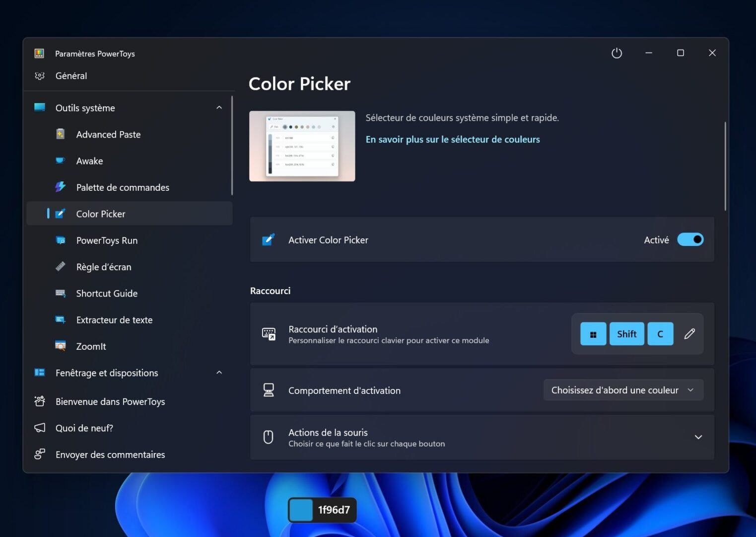756x537 pixels.
Task: Click the Advanced Paste icon
Action: [x=60, y=134]
